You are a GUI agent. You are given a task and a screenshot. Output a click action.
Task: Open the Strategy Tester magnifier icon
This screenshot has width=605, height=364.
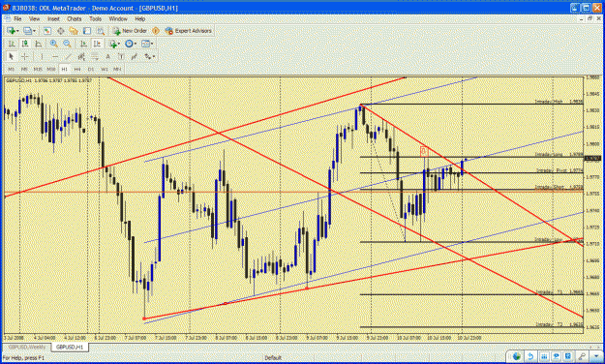(101, 31)
